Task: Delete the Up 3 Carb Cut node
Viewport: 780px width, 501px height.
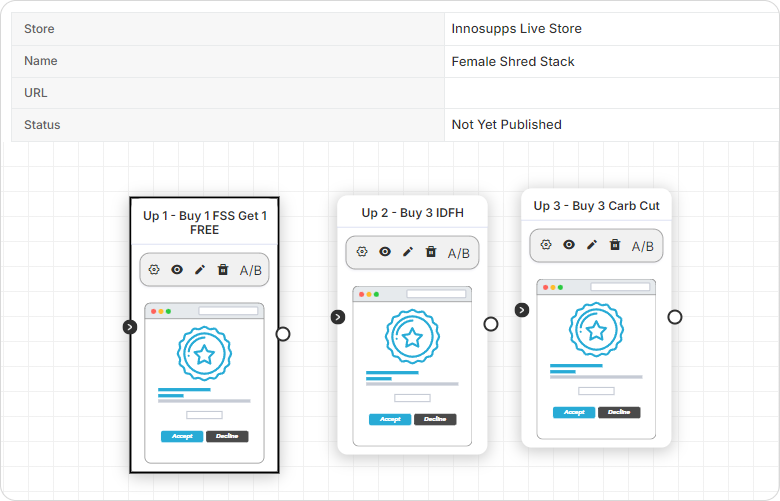Action: coord(615,244)
